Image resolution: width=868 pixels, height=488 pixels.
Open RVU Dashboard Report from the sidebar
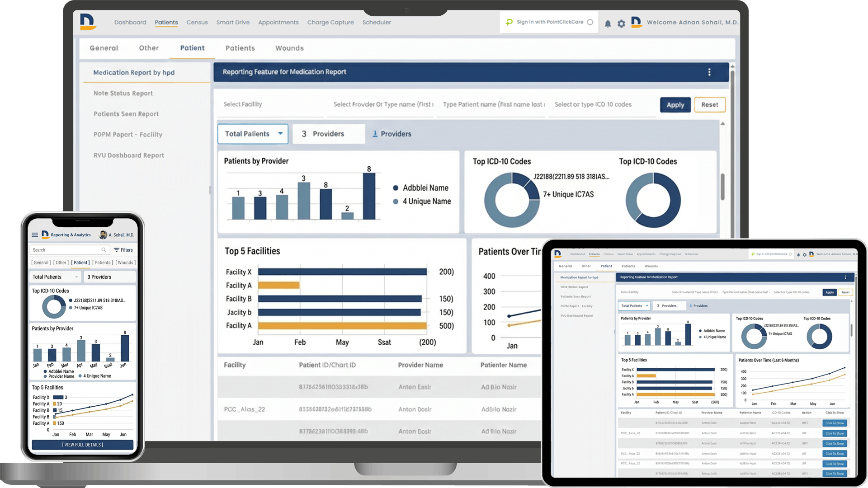129,155
